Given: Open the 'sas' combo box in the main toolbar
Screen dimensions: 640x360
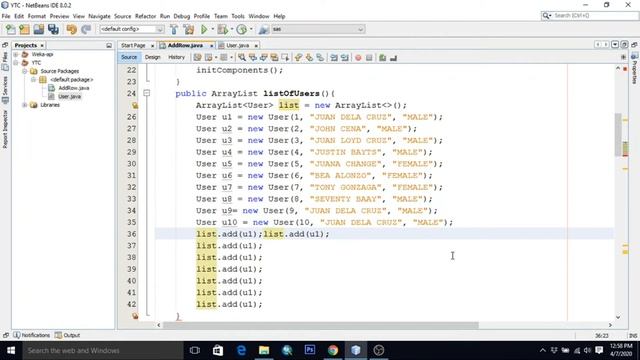Looking at the screenshot, I should point(318,29).
